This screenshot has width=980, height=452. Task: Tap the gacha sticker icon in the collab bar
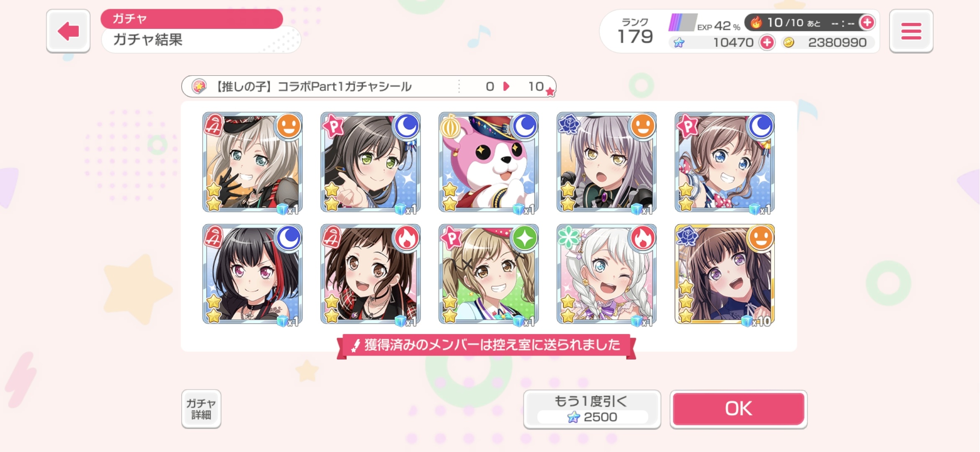(199, 86)
